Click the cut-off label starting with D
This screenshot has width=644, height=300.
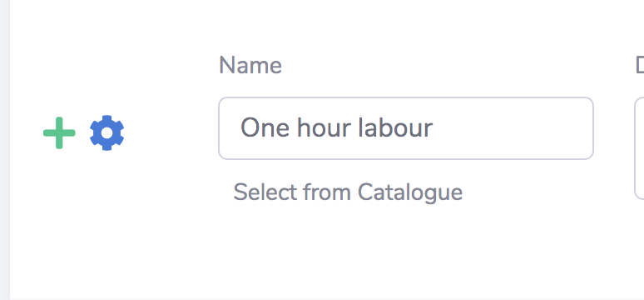pyautogui.click(x=640, y=66)
